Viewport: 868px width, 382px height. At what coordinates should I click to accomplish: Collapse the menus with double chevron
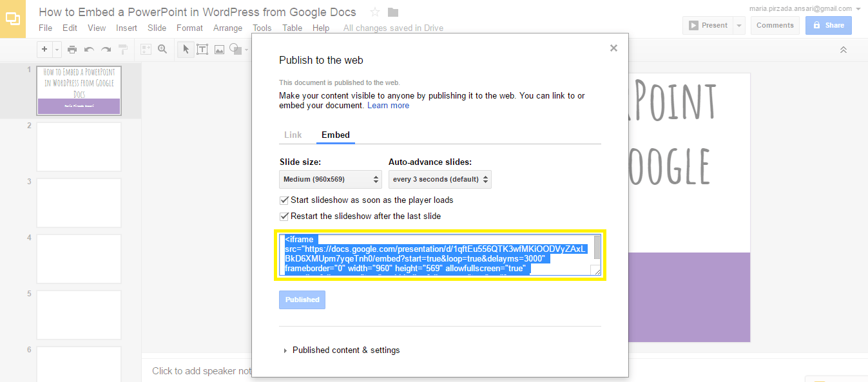pyautogui.click(x=843, y=50)
